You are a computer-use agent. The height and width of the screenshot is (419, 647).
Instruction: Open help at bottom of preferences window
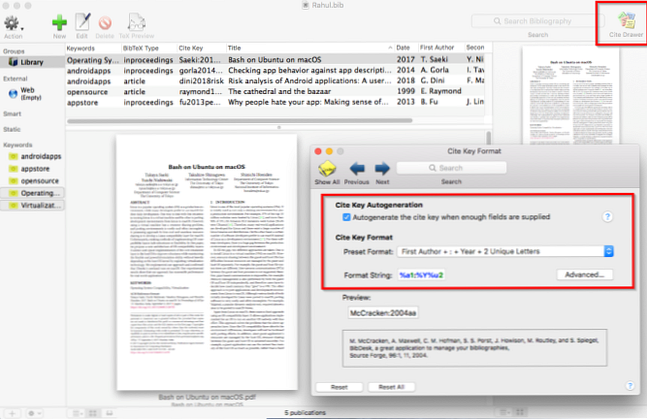pos(630,386)
